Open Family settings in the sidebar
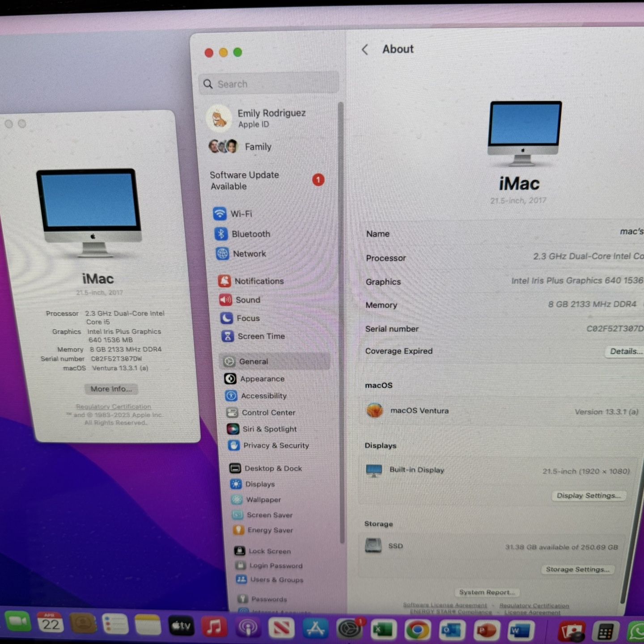 tap(241, 146)
